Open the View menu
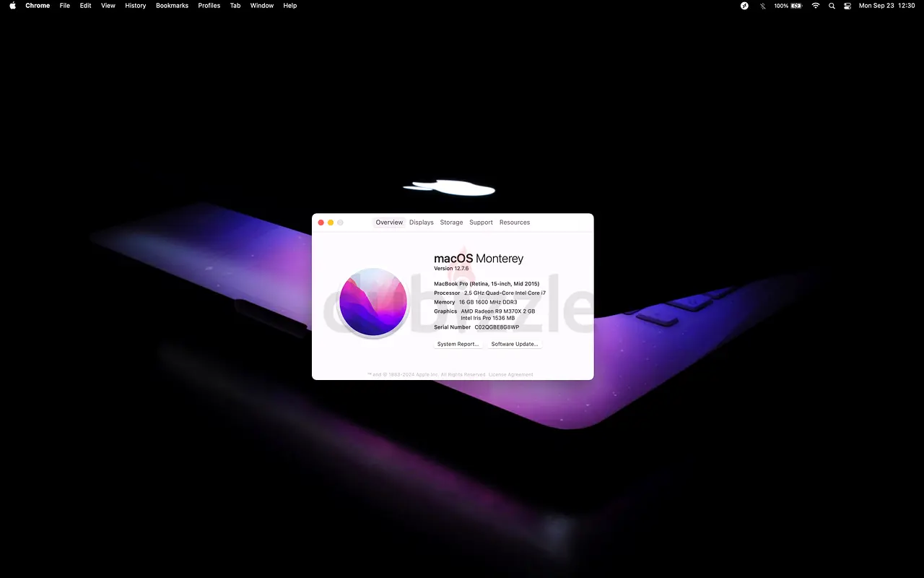Image resolution: width=924 pixels, height=578 pixels. [x=108, y=6]
